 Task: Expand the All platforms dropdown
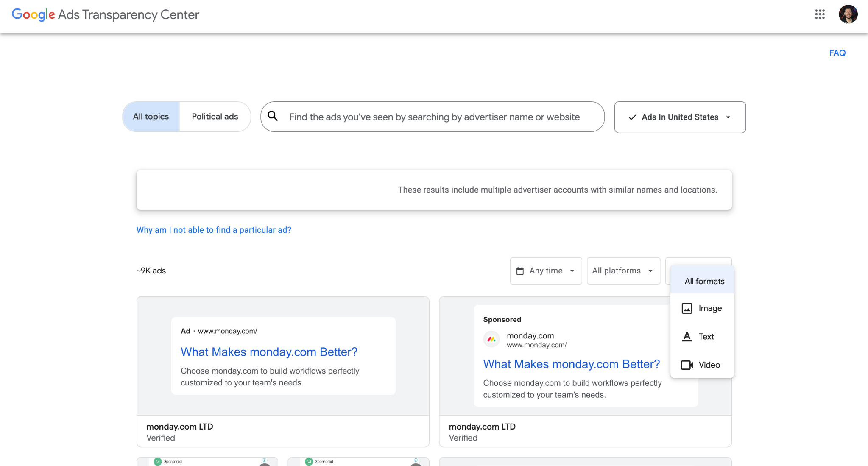[623, 271]
